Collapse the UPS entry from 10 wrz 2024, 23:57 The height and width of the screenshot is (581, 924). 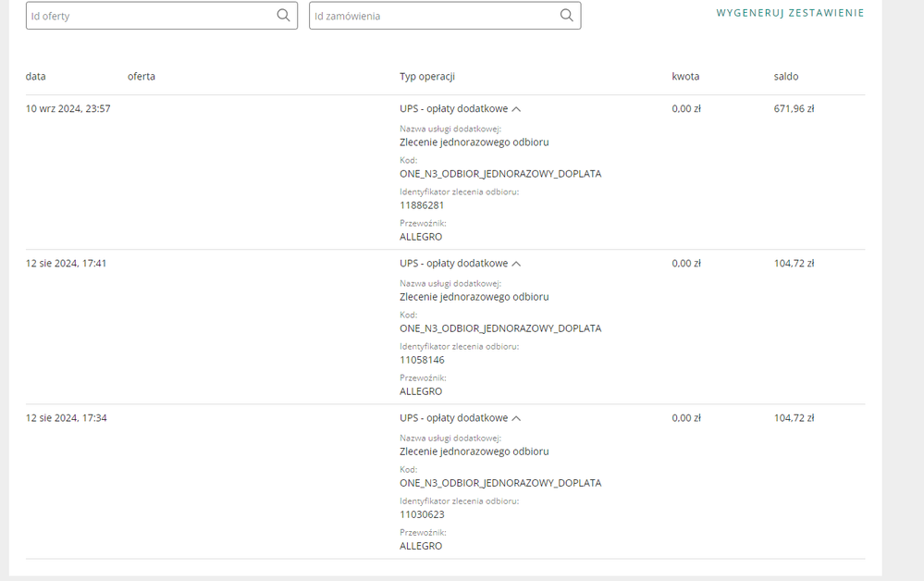[x=516, y=109]
